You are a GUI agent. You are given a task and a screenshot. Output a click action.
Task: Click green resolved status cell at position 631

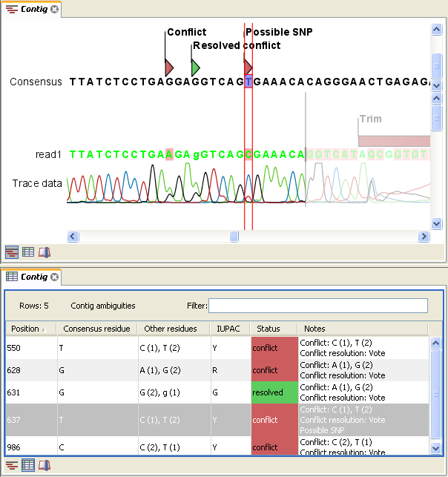(x=274, y=392)
